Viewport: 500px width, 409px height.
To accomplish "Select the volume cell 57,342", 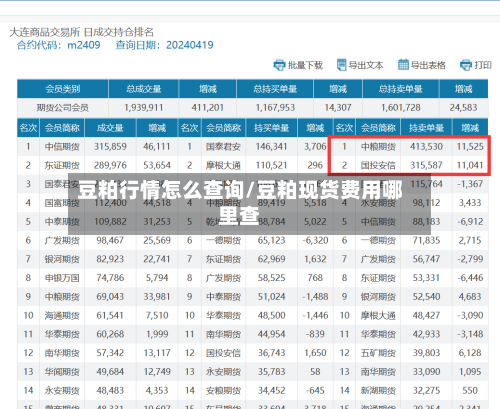I will 110,353.
